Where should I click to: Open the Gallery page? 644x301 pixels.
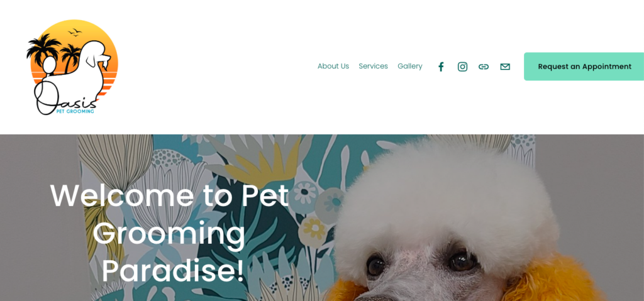pos(409,66)
